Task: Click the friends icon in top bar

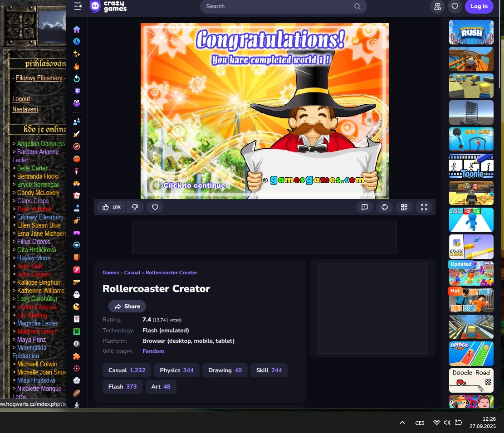Action: point(437,6)
